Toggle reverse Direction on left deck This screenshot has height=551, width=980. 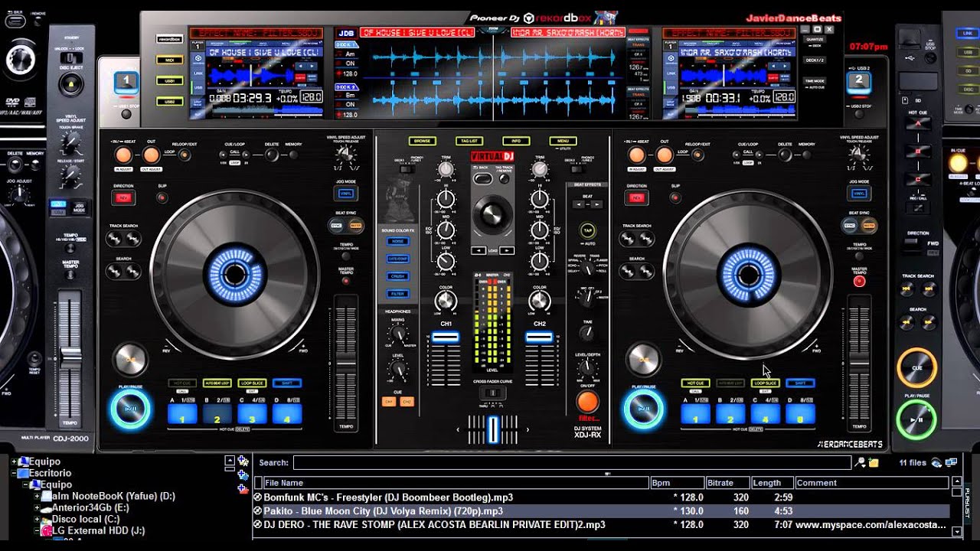pos(122,197)
